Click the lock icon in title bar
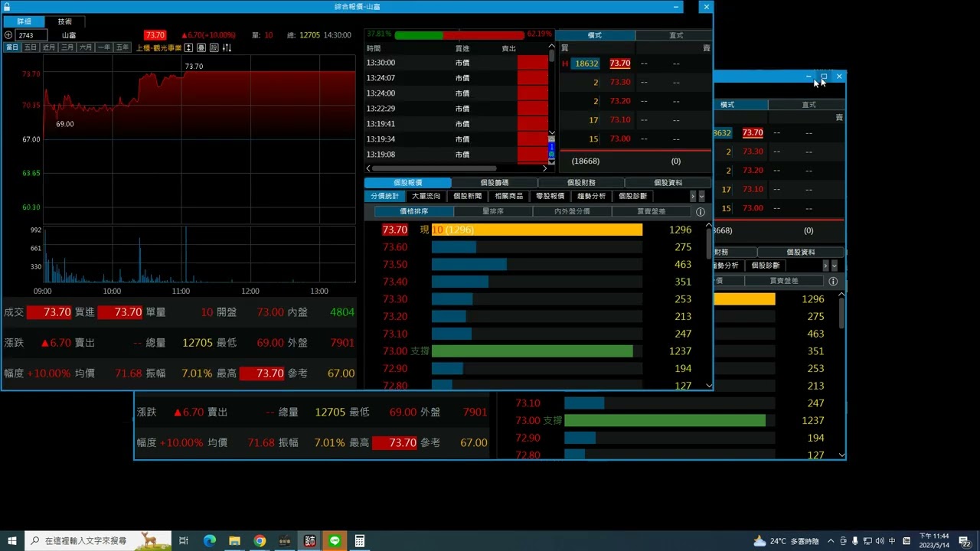This screenshot has width=980, height=551. [x=8, y=7]
